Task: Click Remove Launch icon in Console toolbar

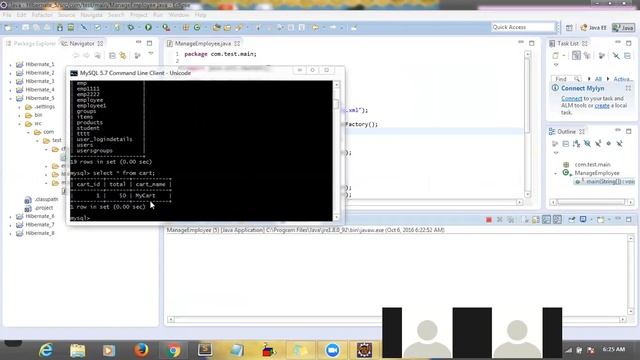Action: coord(500,220)
